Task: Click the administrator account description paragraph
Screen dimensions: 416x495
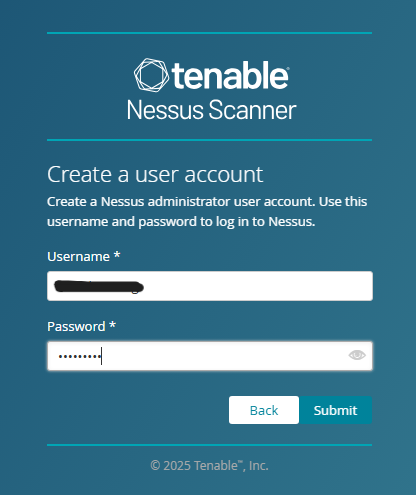Action: point(207,211)
